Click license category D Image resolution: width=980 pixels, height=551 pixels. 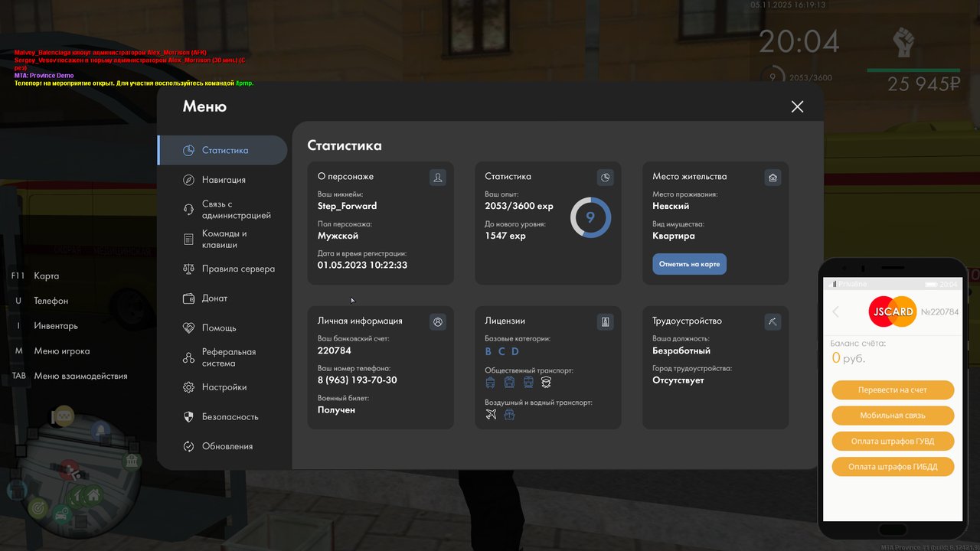(515, 351)
